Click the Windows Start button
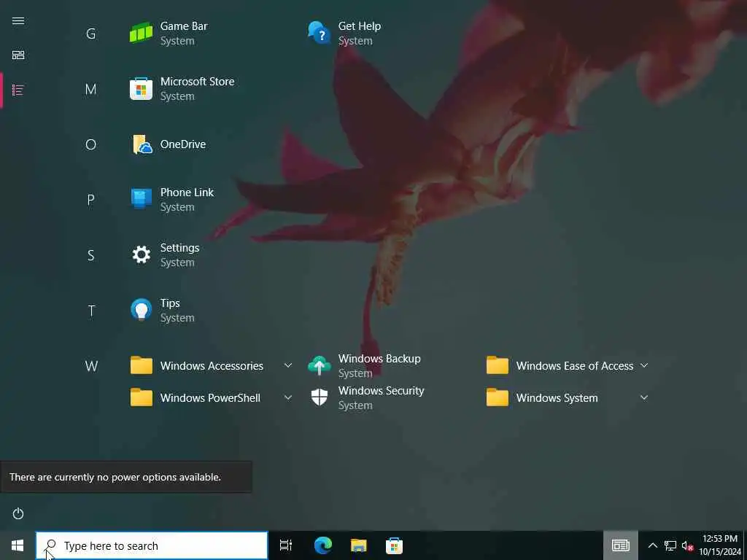Viewport: 747px width, 560px height. coord(18,545)
